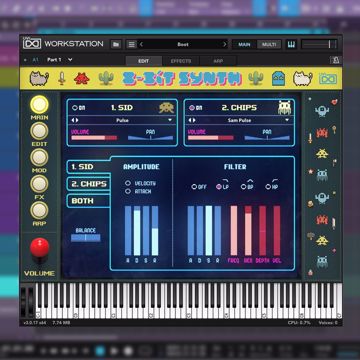Viewport: 360px width, 360px height.
Task: Click the bell icon beside ARP tab
Action: pos(335,60)
